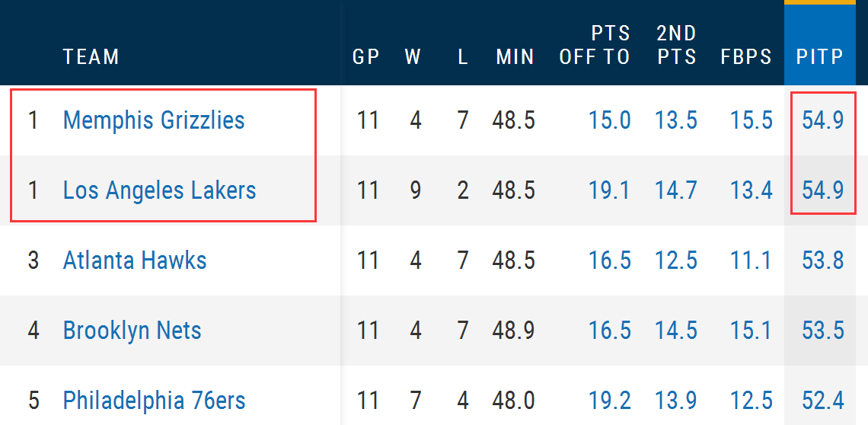Click Lakers PTS OFF TO value 19.1

point(609,190)
